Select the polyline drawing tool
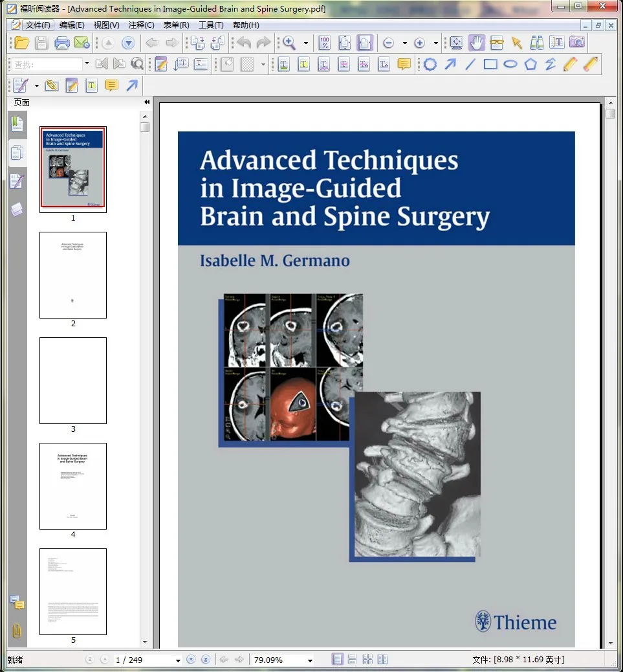 550,65
